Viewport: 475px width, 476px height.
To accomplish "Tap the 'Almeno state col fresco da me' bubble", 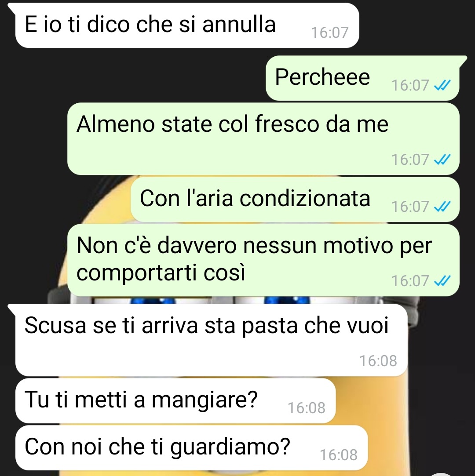I will pos(263,139).
